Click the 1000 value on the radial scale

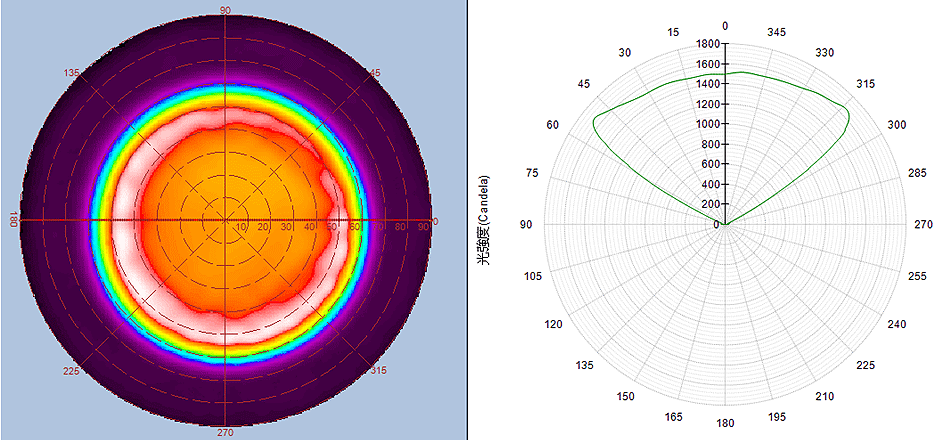pyautogui.click(x=708, y=124)
